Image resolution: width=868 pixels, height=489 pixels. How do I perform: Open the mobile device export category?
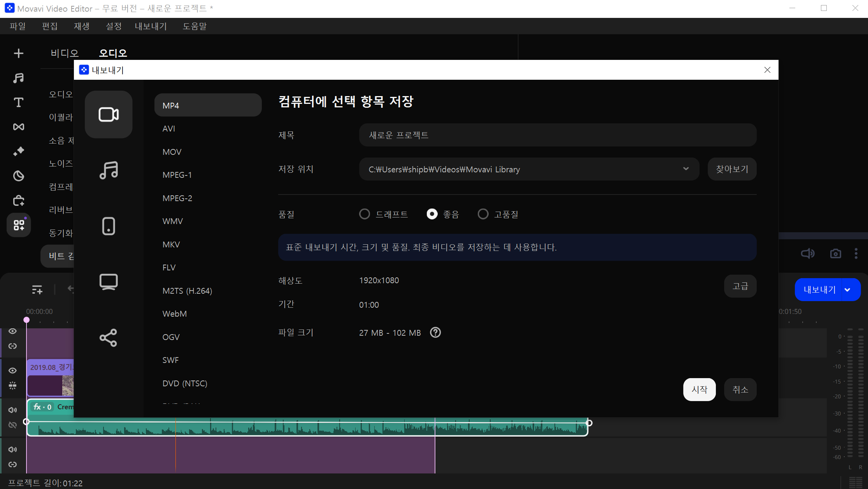[109, 226]
